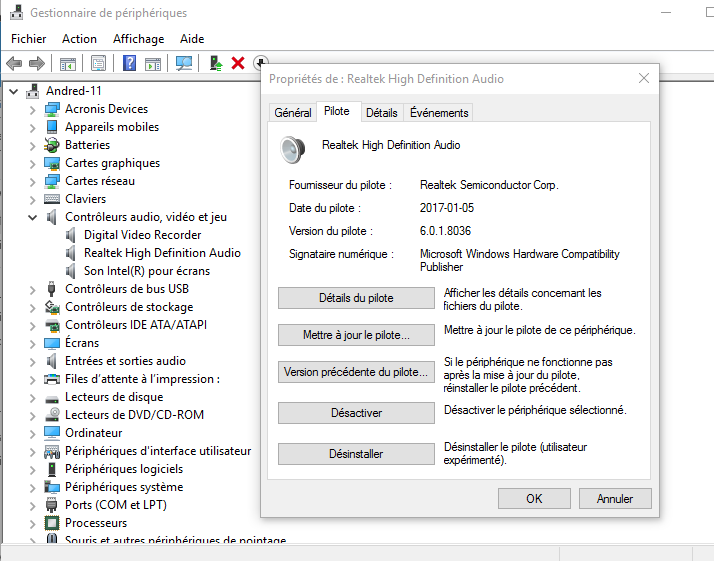This screenshot has height=561, width=714.
Task: Click the Batteries category icon
Action: (52, 145)
